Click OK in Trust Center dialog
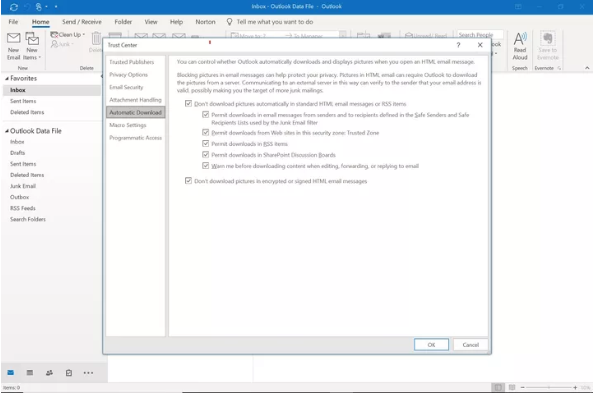 [x=431, y=345]
